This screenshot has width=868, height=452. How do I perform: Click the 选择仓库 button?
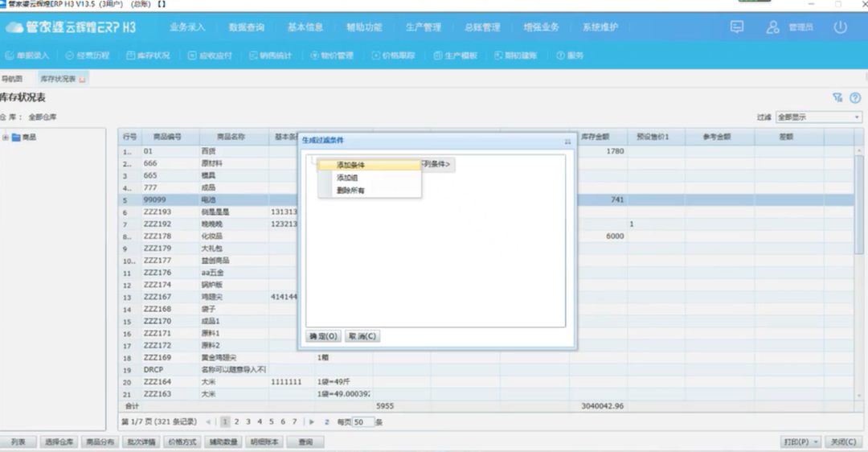[x=59, y=442]
